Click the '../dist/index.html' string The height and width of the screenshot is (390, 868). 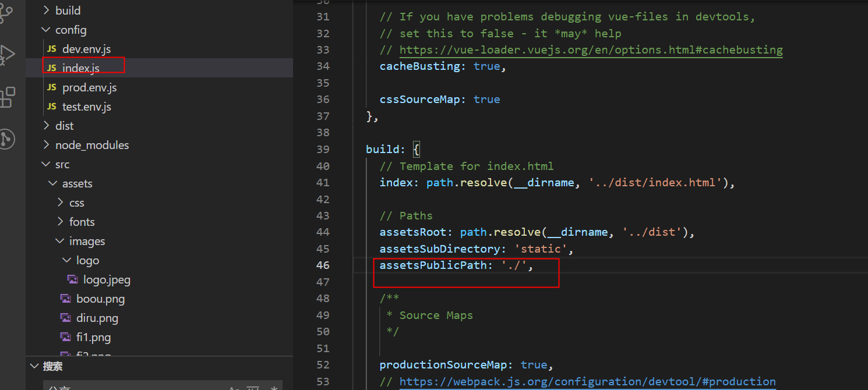coord(655,182)
